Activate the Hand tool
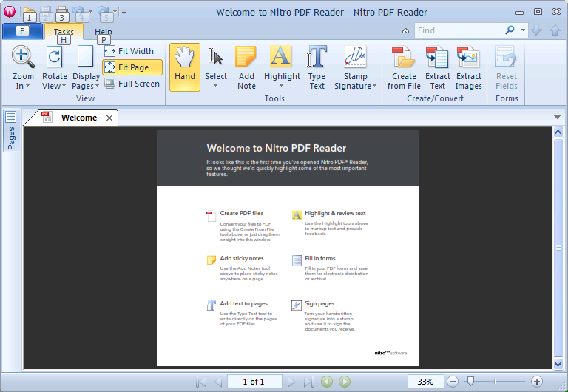Screen dimensions: 568x392 (185, 67)
